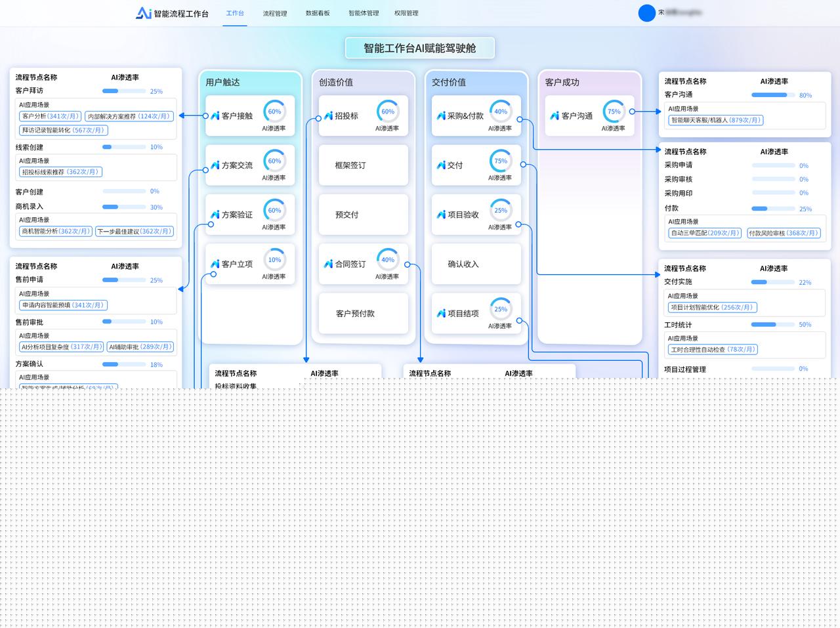Click AI icon on 采购&付款 node

coord(441,116)
